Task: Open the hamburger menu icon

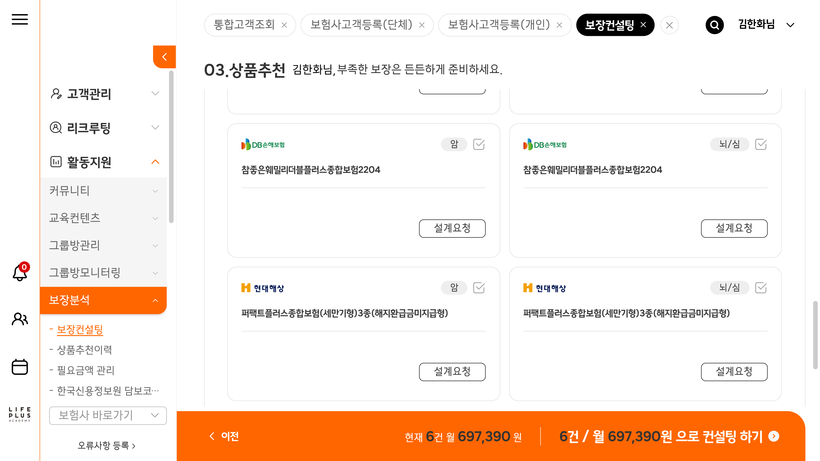Action: click(x=20, y=20)
